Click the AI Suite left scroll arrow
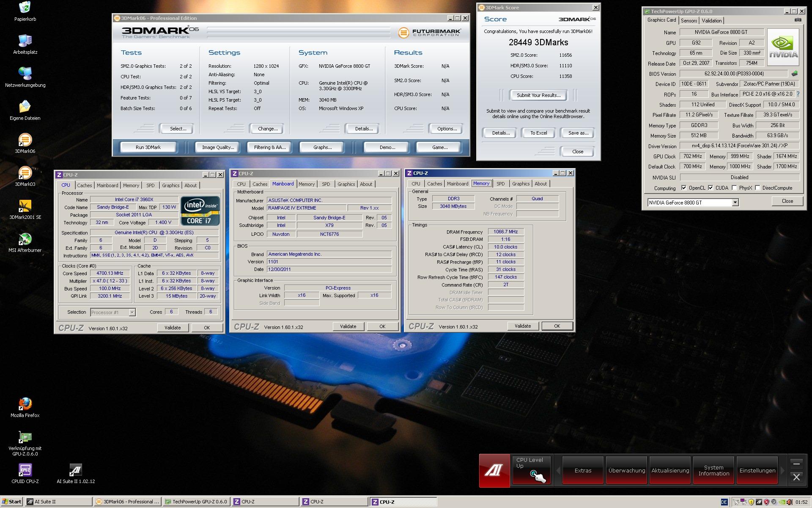Image resolution: width=812 pixels, height=508 pixels. point(558,470)
